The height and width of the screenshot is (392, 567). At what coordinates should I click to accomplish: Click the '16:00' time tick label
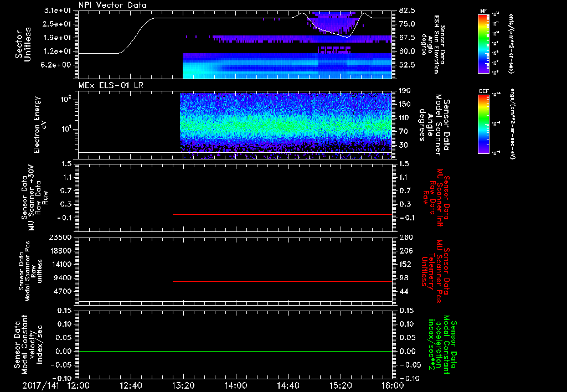[393, 386]
